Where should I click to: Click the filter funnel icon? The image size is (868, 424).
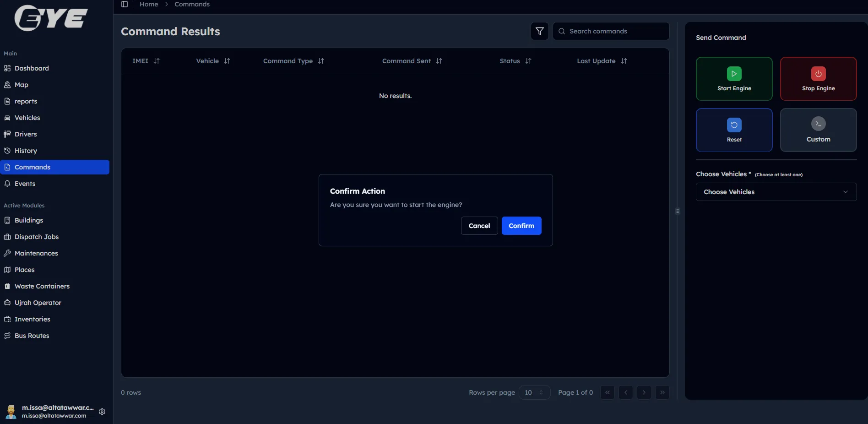pos(539,31)
